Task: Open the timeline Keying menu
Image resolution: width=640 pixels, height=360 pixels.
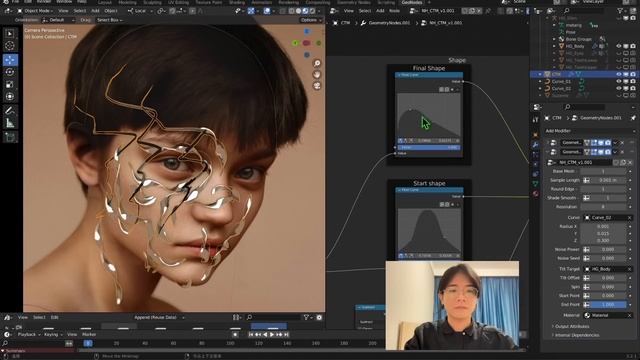Action: pyautogui.click(x=53, y=334)
